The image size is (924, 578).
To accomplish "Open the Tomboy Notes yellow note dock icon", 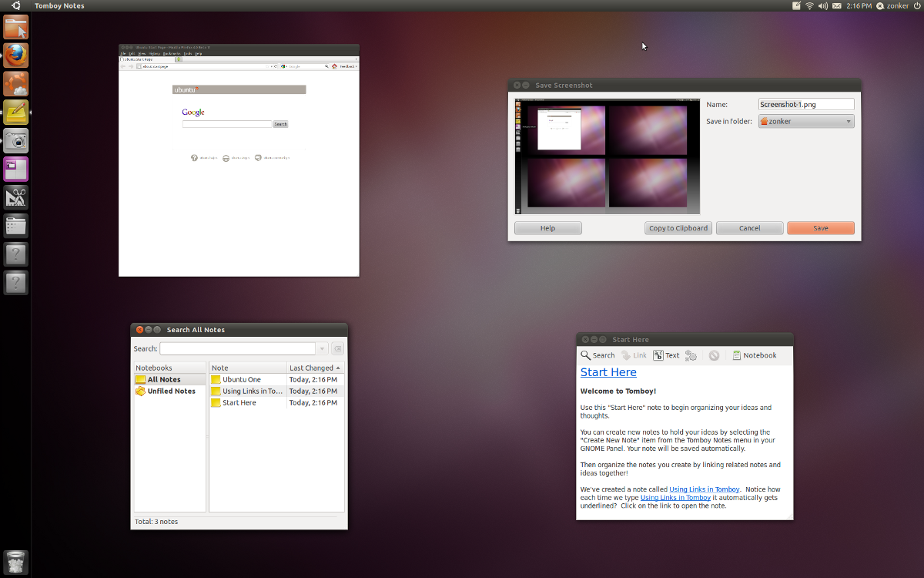I will pyautogui.click(x=15, y=112).
